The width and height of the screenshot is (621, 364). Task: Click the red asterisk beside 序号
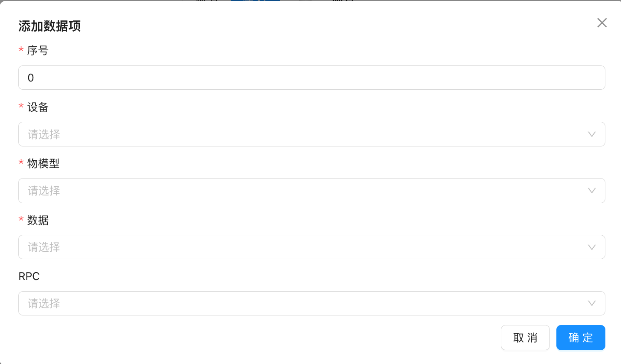point(21,51)
